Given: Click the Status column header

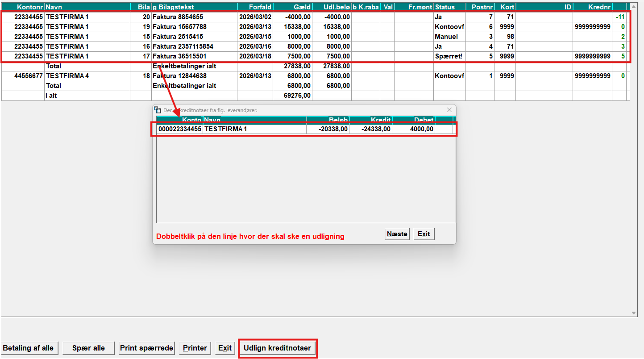Looking at the screenshot, I should pyautogui.click(x=449, y=7).
